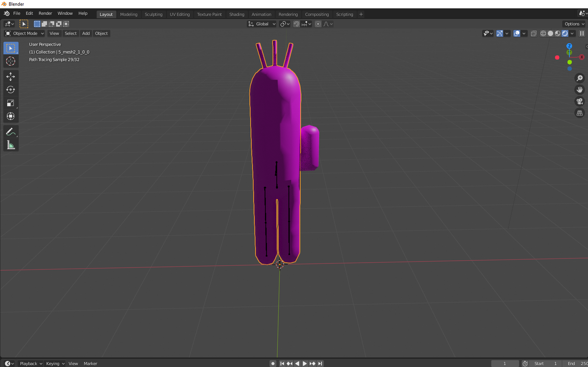This screenshot has width=588, height=367.
Task: Pause viewport rendering preview
Action: tap(582, 33)
